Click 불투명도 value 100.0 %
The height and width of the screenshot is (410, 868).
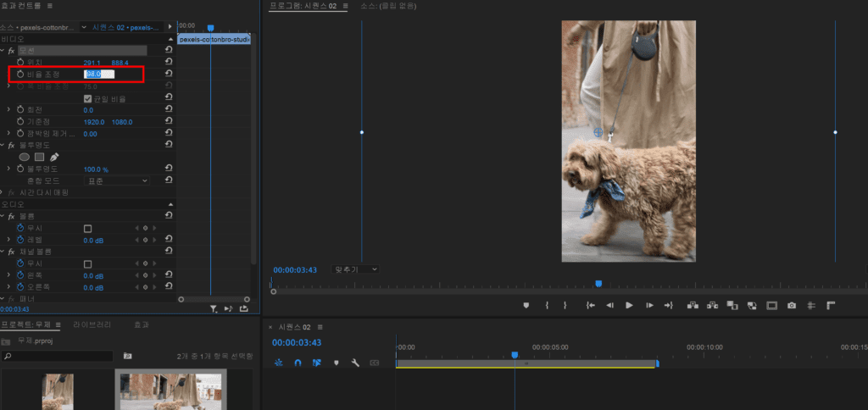[96, 169]
